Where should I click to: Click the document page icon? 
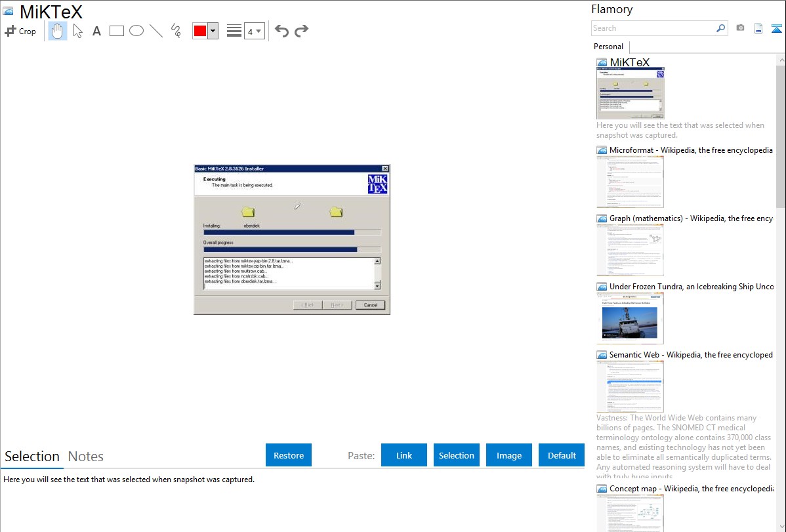pos(758,28)
